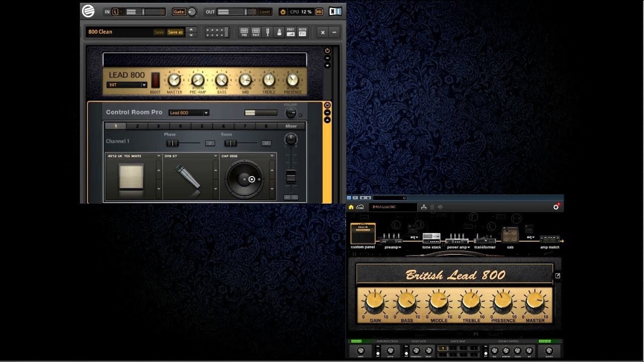Collapse Control Room Pro with up arrow icon
The width and height of the screenshot is (644, 362).
(327, 120)
